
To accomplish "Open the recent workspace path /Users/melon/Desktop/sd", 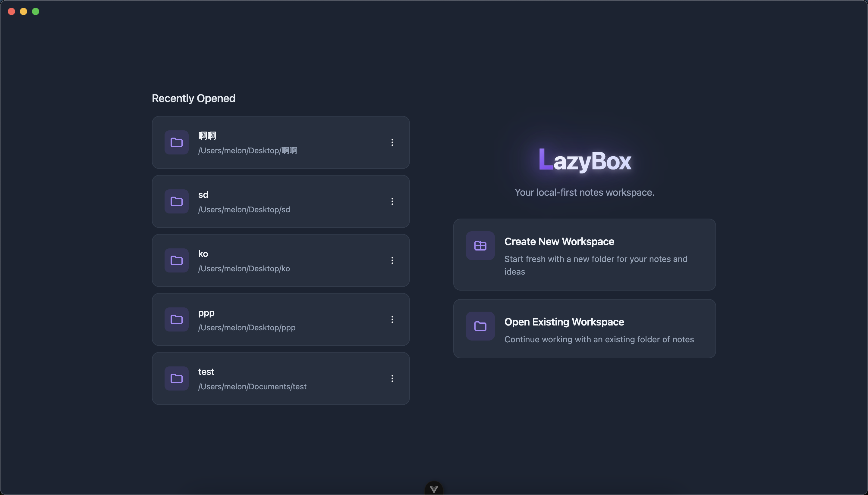I will tap(244, 210).
